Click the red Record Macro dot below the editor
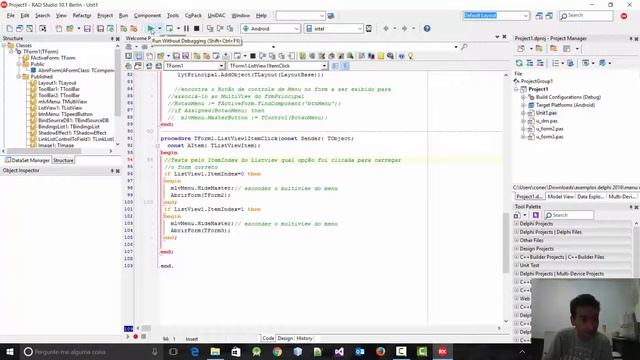Image resolution: width=640 pixels, height=360 pixels. tap(136, 337)
